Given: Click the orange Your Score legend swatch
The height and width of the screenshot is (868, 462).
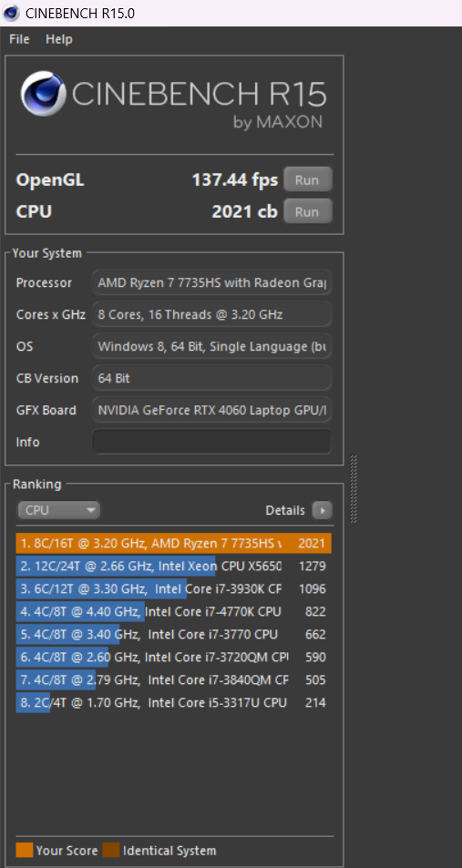Looking at the screenshot, I should pyautogui.click(x=25, y=851).
